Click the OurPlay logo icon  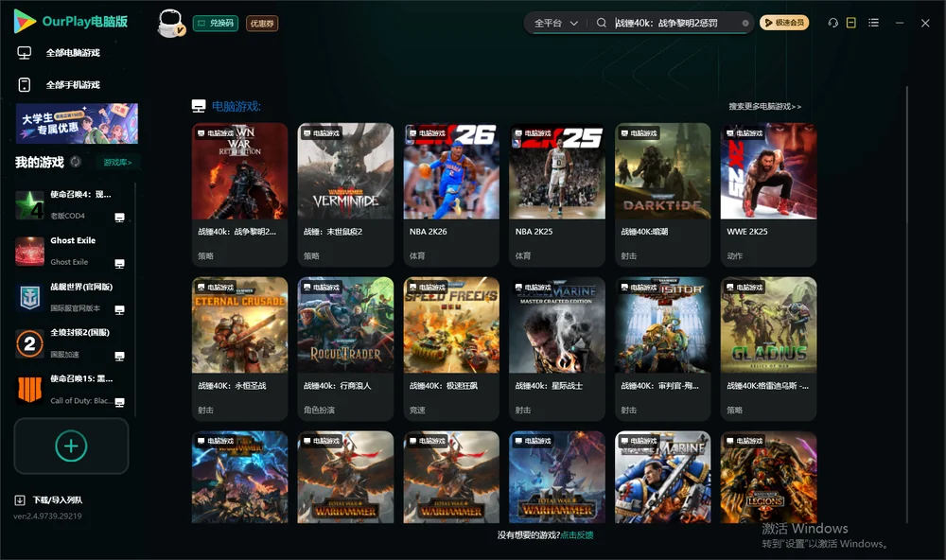click(25, 21)
